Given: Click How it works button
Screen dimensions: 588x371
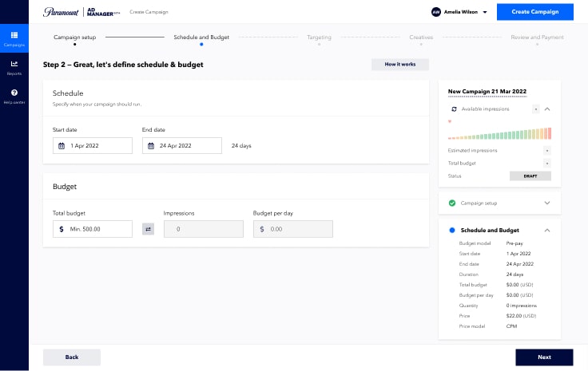Looking at the screenshot, I should click(x=400, y=65).
